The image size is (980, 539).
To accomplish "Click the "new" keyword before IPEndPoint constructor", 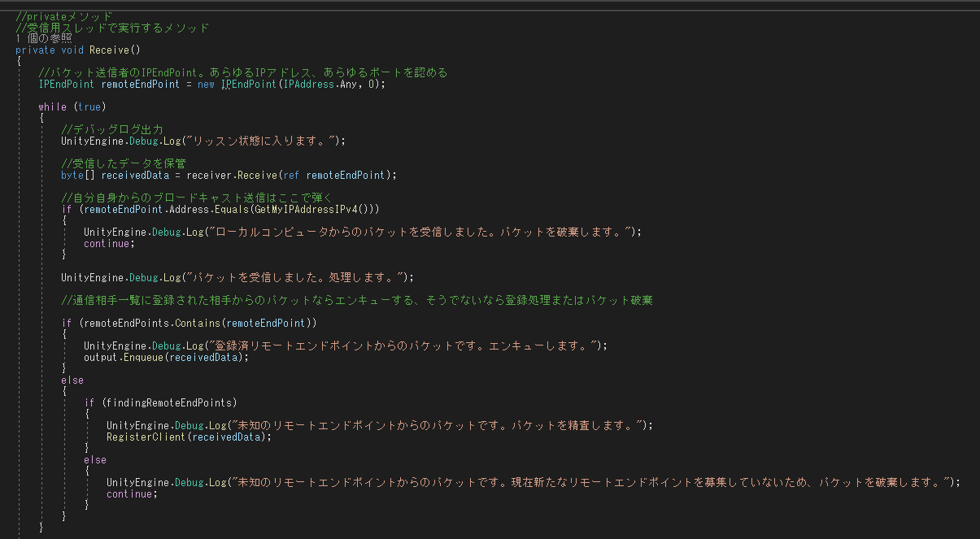I will tap(206, 84).
